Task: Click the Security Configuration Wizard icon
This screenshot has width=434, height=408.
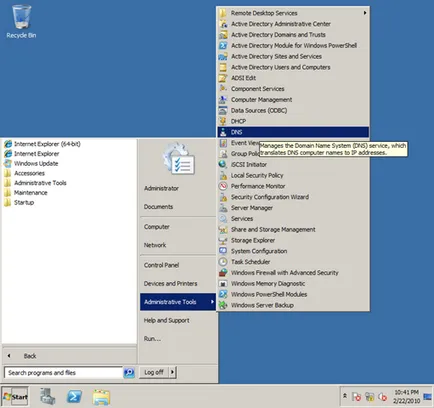Action: 223,197
